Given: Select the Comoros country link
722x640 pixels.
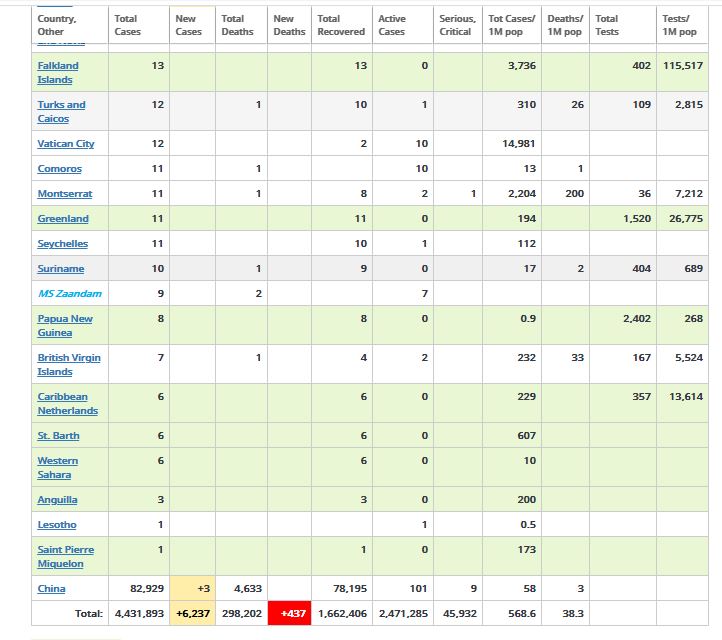Looking at the screenshot, I should click(x=60, y=169).
